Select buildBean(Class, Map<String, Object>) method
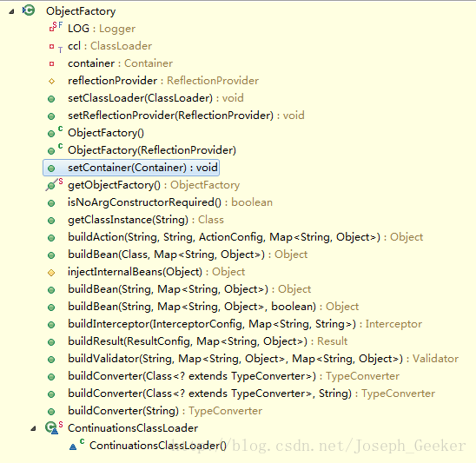 (188, 255)
